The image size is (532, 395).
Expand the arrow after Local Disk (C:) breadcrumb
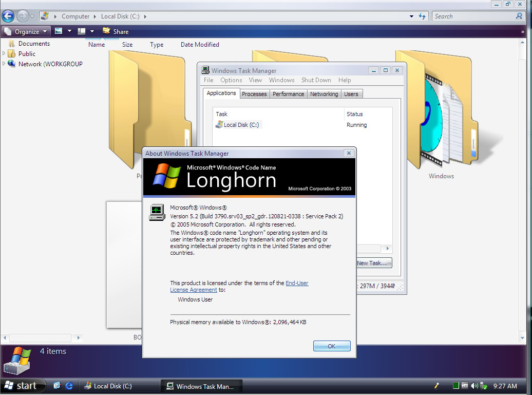pos(145,16)
